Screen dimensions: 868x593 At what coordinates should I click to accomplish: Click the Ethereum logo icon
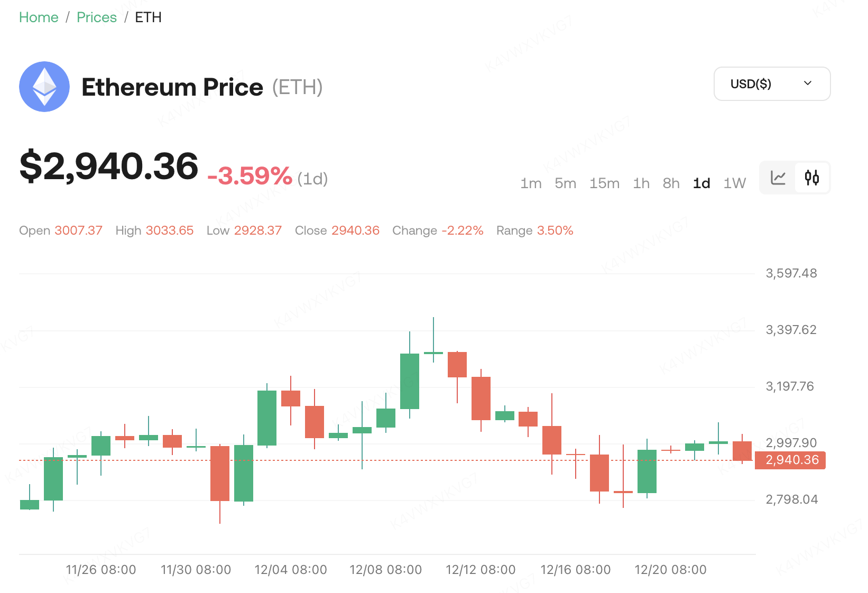coord(44,87)
